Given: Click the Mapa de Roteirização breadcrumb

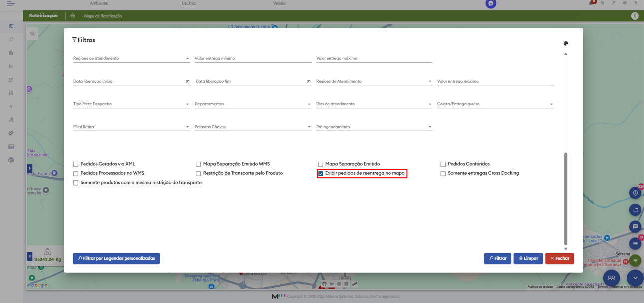Looking at the screenshot, I should (x=103, y=16).
